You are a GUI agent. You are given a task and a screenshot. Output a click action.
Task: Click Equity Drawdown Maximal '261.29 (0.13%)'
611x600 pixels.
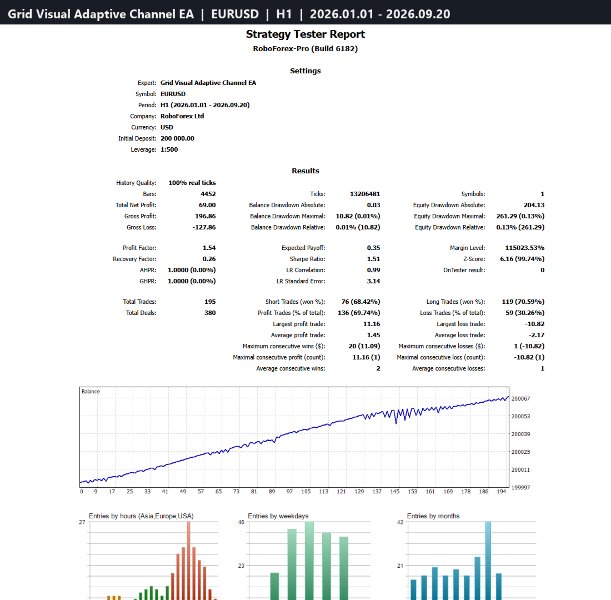point(520,216)
